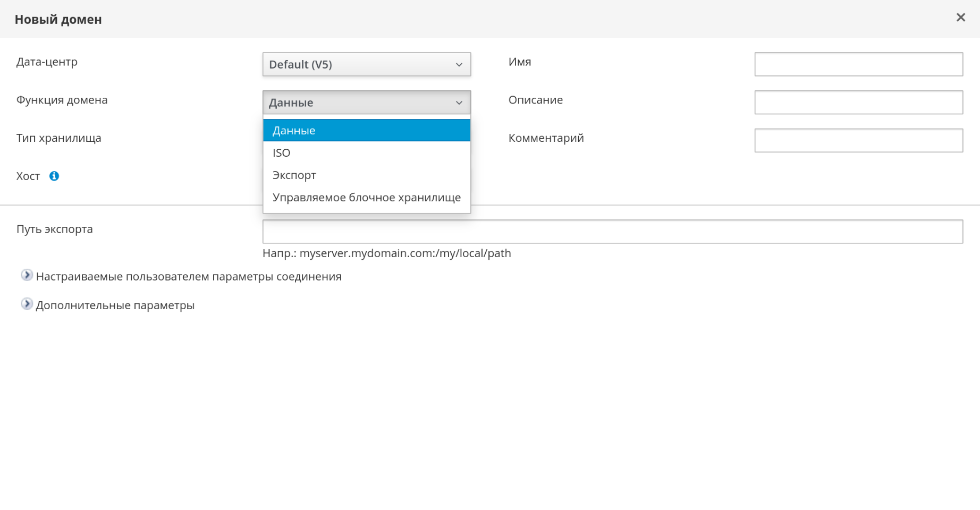Choose ISO from the dropdown list
This screenshot has height=510, width=980.
point(282,153)
